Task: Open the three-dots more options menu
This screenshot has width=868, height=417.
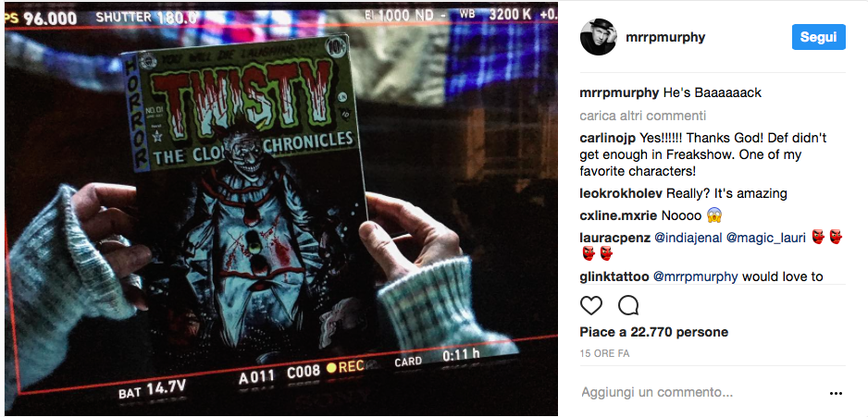Action: (x=836, y=394)
